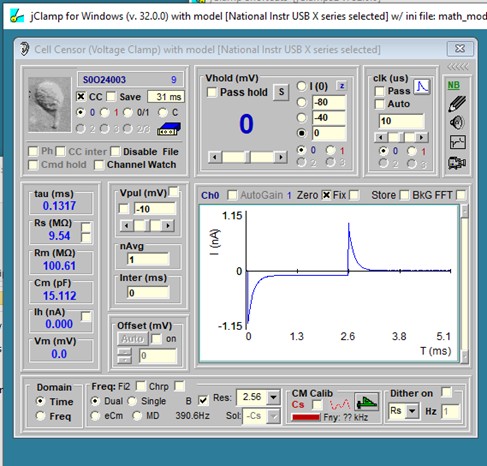Toggle the speaker sound icon
The image size is (487, 466).
pyautogui.click(x=457, y=123)
